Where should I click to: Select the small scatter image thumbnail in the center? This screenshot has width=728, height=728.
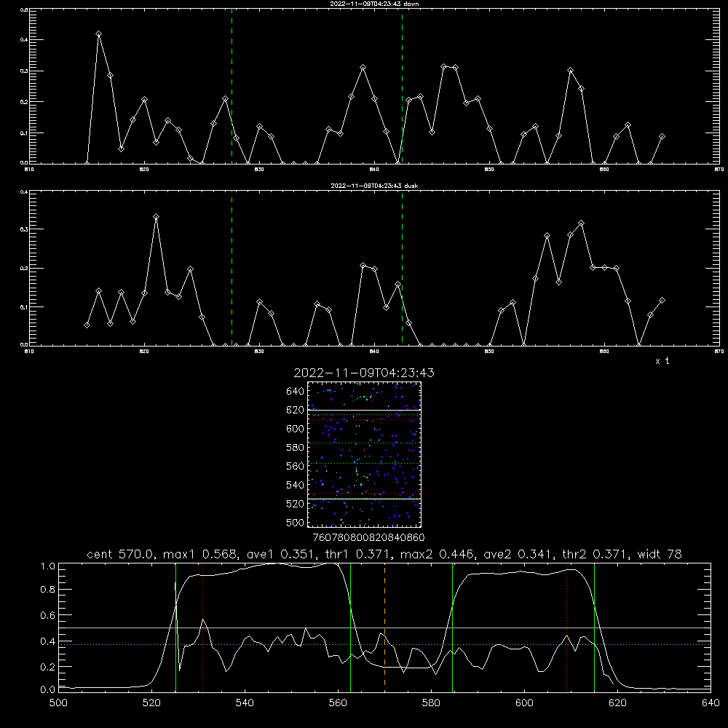364,454
